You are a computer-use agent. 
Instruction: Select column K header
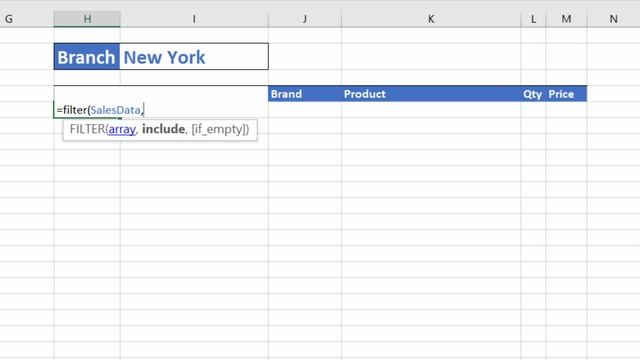click(x=431, y=19)
